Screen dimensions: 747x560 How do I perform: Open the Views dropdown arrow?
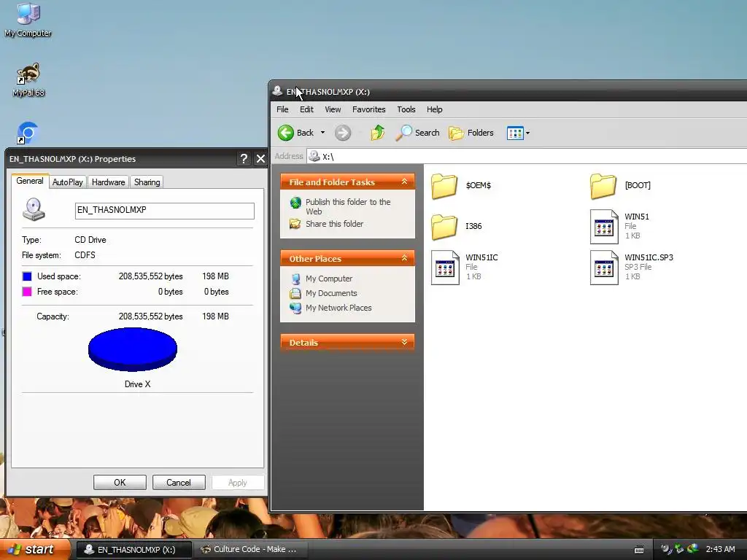point(528,133)
